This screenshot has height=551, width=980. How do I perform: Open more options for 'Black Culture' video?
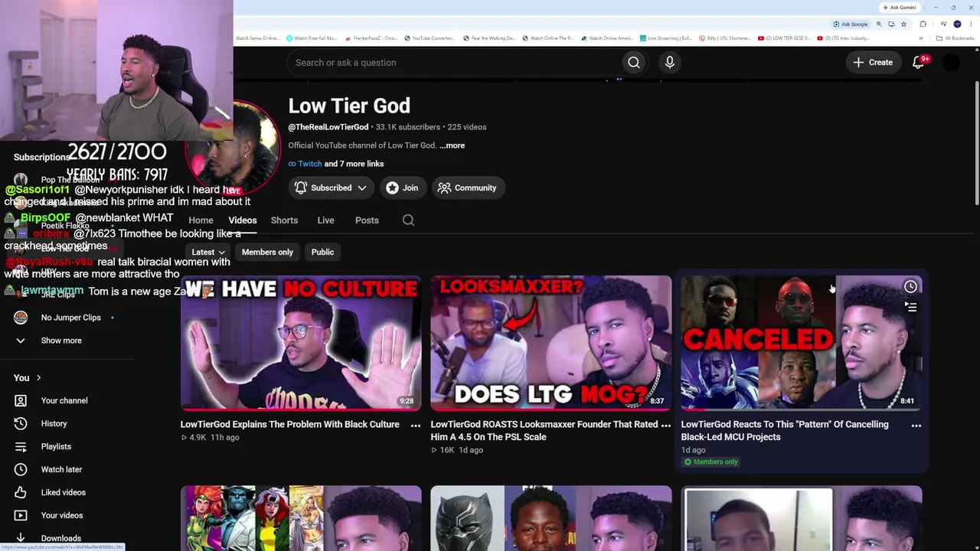click(x=416, y=425)
